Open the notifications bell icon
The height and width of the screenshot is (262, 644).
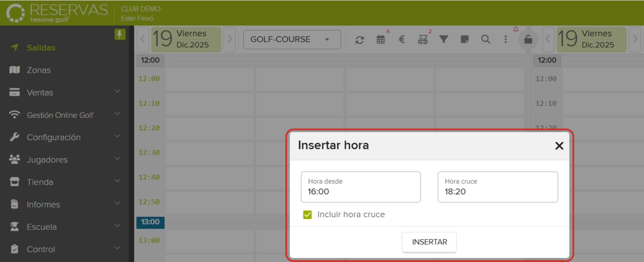(515, 29)
